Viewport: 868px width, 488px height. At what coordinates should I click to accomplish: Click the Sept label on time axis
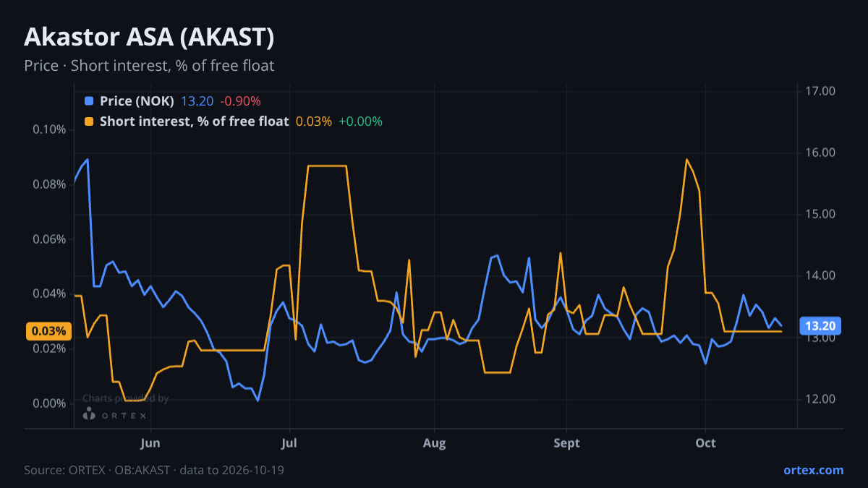point(566,443)
